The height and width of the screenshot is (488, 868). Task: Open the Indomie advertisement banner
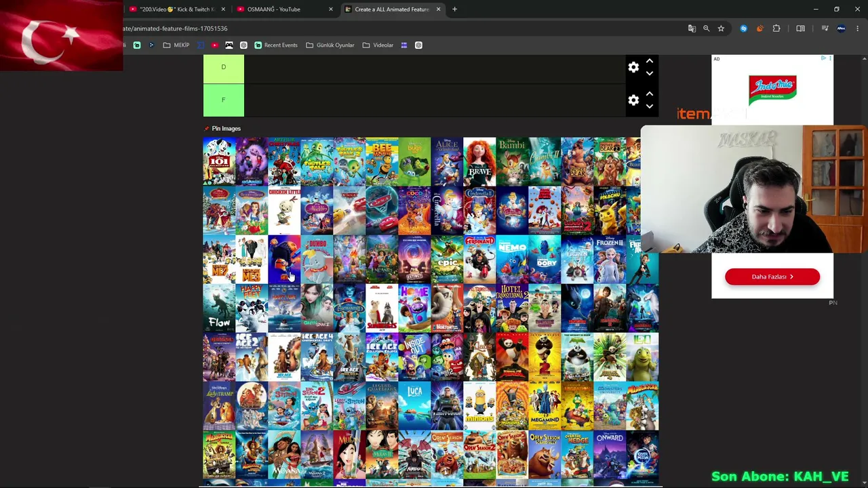pyautogui.click(x=772, y=90)
